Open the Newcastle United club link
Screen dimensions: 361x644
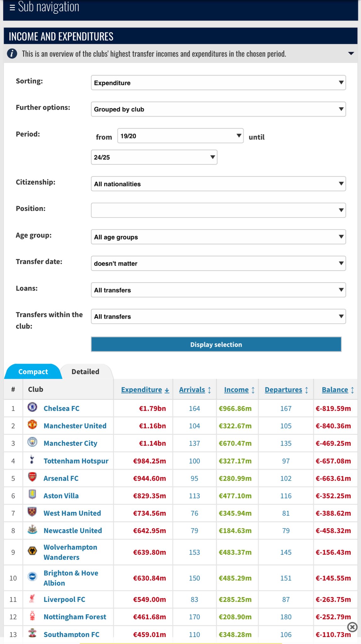(73, 530)
